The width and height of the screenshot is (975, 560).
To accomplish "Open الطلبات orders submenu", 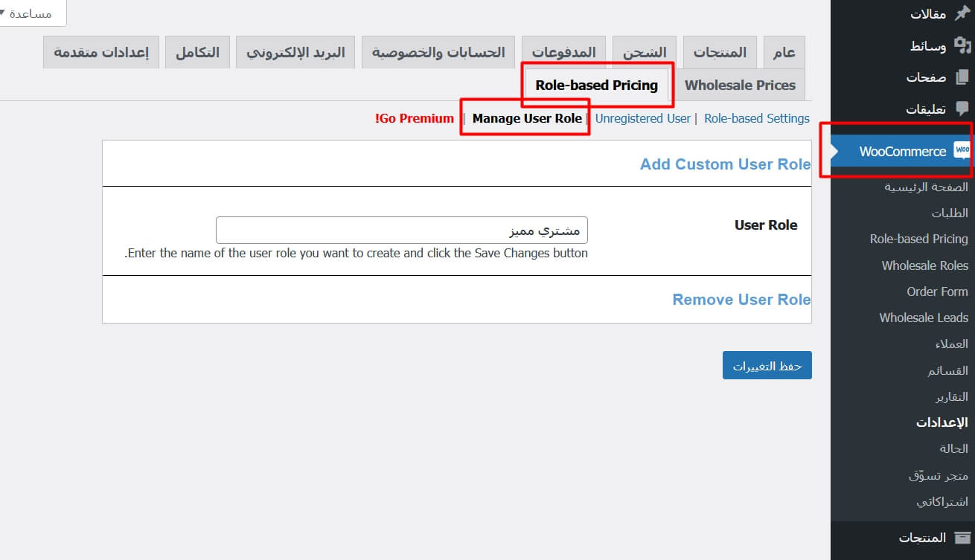I will [950, 213].
